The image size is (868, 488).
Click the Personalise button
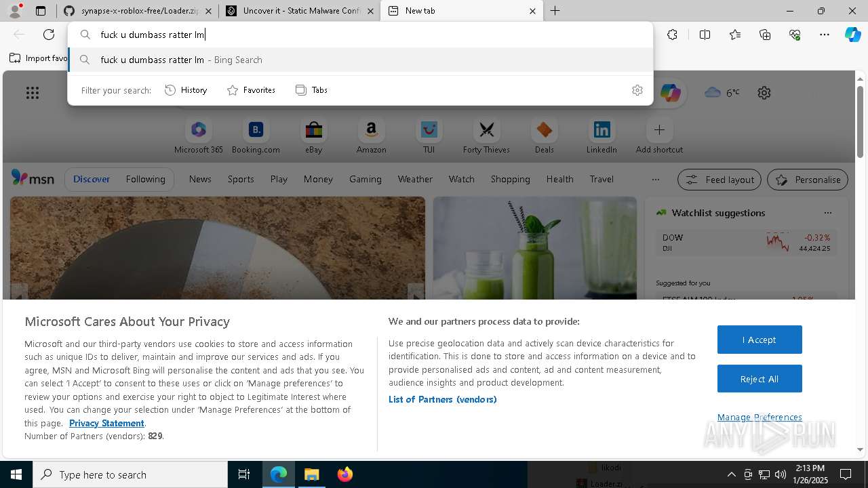pyautogui.click(x=808, y=180)
